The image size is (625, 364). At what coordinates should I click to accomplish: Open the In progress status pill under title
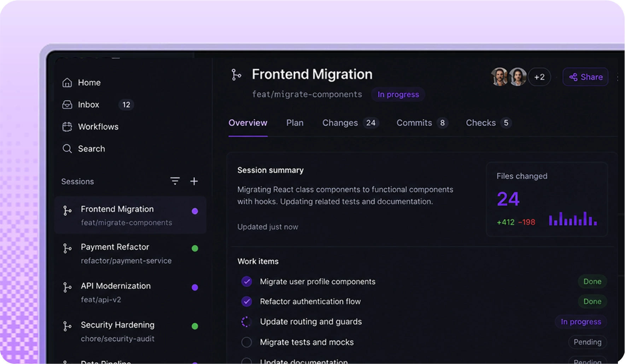click(x=398, y=94)
